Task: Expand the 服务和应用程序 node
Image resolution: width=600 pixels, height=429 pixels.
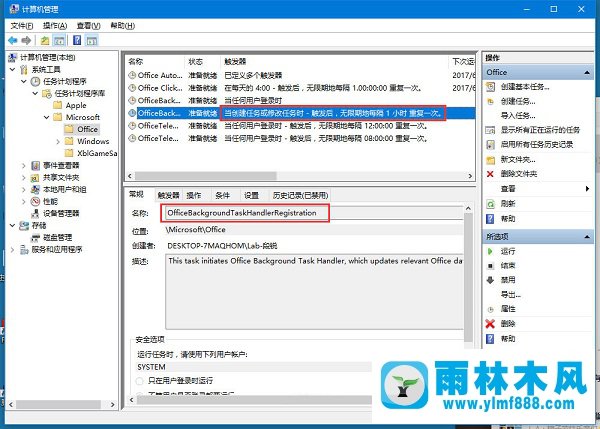Action: 12,250
